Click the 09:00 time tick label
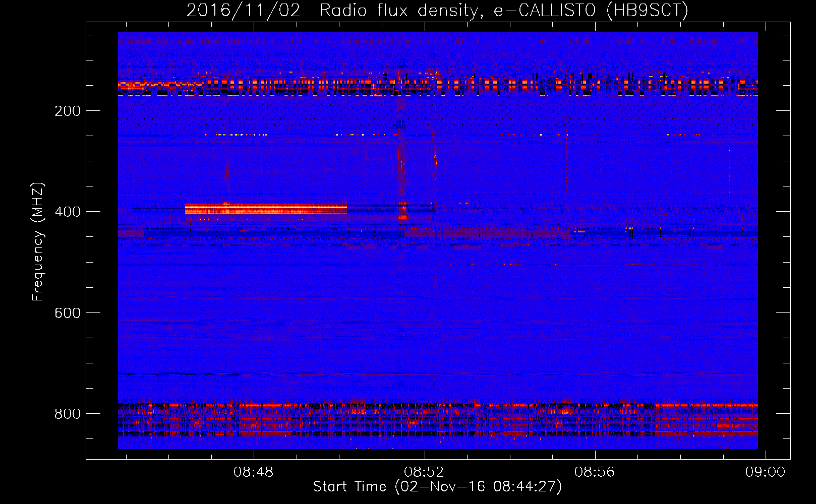The height and width of the screenshot is (504, 816). 766,472
